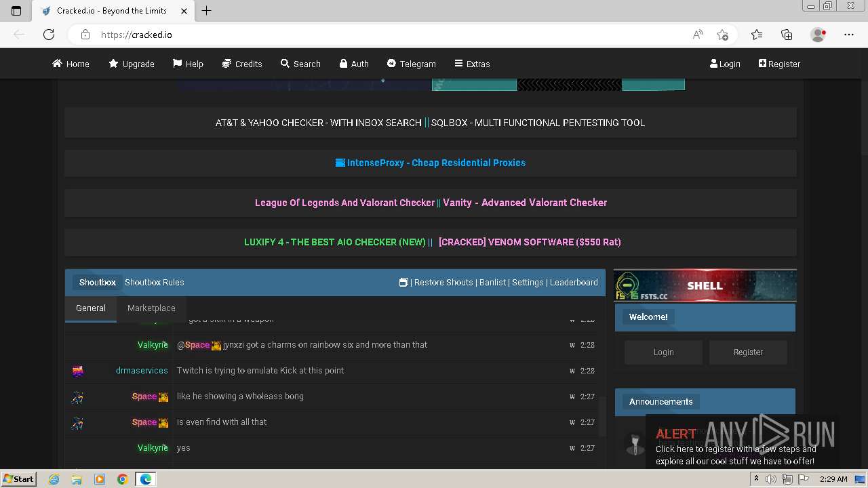Open a new browser tab

[x=207, y=10]
